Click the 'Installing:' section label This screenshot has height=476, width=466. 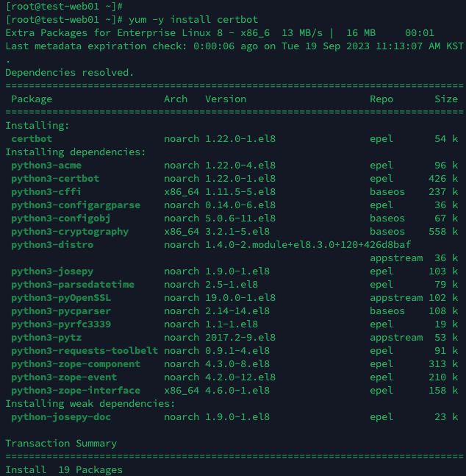click(37, 126)
